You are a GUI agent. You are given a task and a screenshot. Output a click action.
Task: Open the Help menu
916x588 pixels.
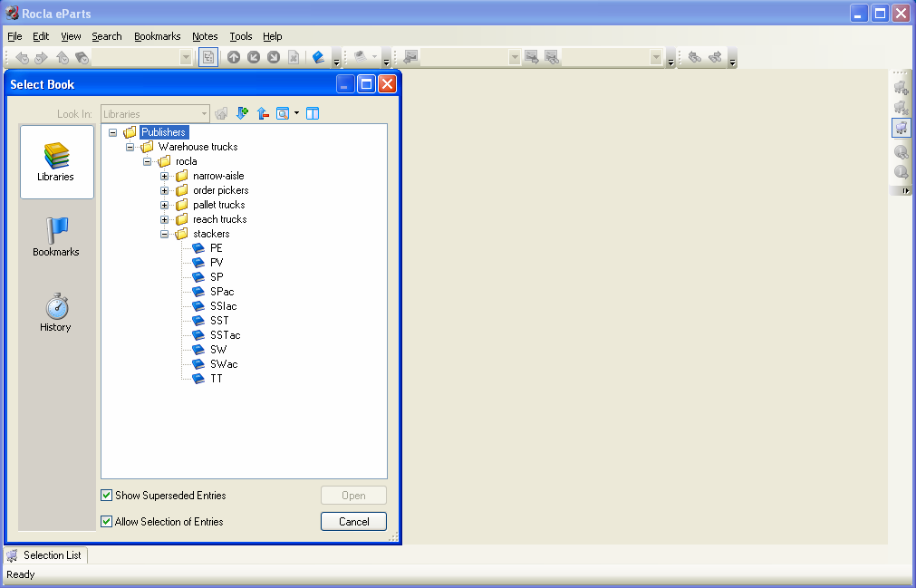pyautogui.click(x=272, y=36)
